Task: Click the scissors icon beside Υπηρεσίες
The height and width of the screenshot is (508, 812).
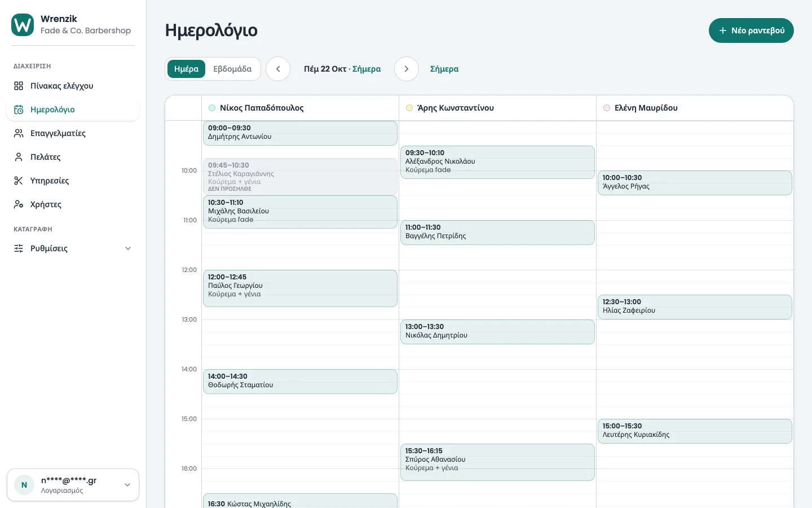Action: pos(19,181)
